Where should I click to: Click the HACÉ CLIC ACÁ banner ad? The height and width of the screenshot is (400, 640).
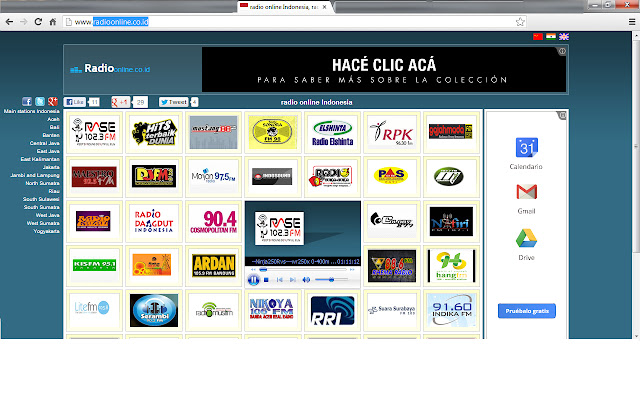384,69
